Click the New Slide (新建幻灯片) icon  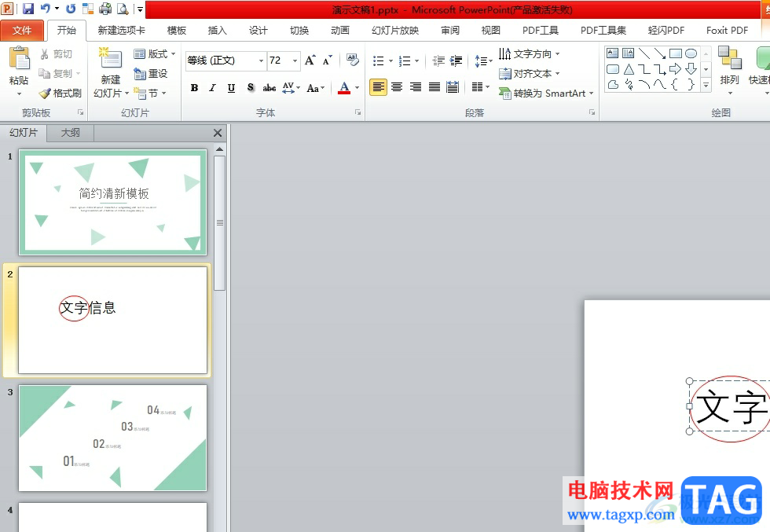[111, 60]
